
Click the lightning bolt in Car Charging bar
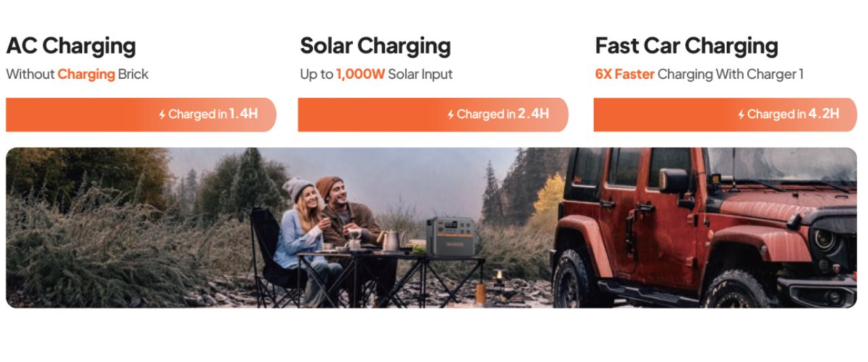pos(741,115)
